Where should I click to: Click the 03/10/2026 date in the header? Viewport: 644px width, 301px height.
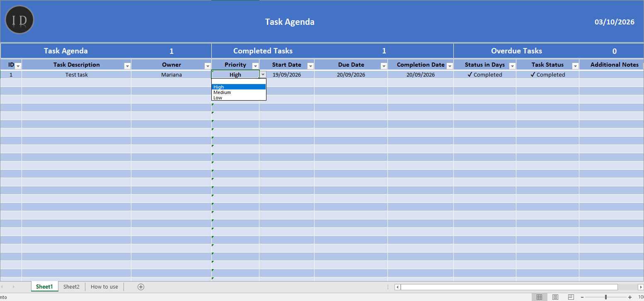pos(615,22)
